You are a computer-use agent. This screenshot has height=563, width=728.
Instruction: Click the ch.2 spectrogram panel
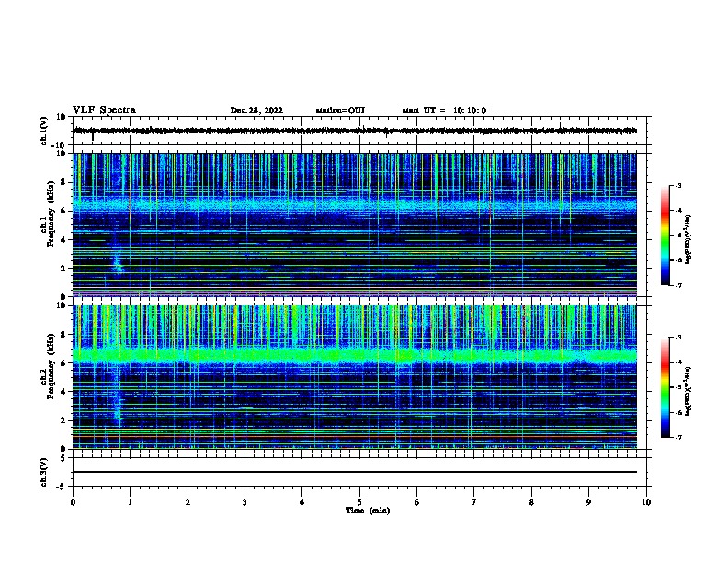point(355,377)
